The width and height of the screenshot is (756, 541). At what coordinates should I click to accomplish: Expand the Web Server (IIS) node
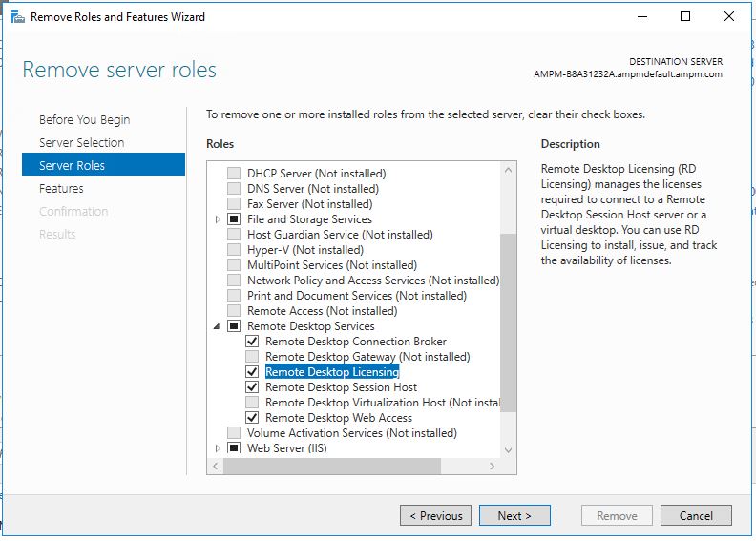tap(218, 448)
